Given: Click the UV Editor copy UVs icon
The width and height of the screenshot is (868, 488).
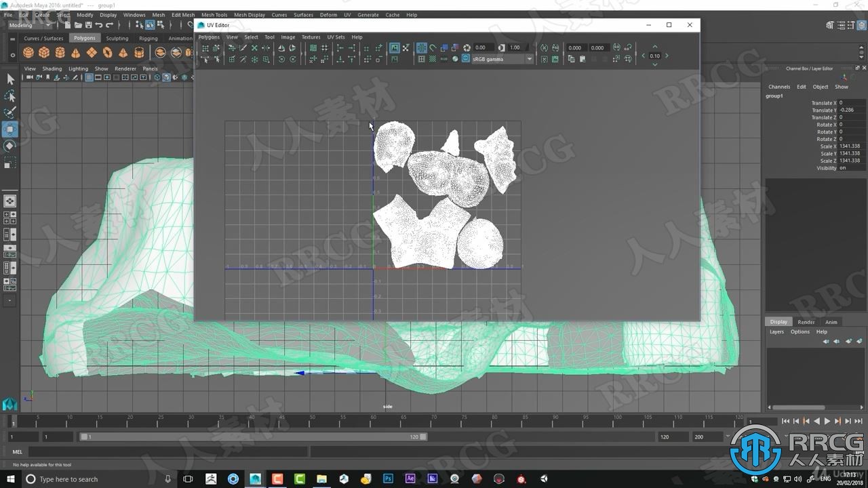Looking at the screenshot, I should point(571,59).
